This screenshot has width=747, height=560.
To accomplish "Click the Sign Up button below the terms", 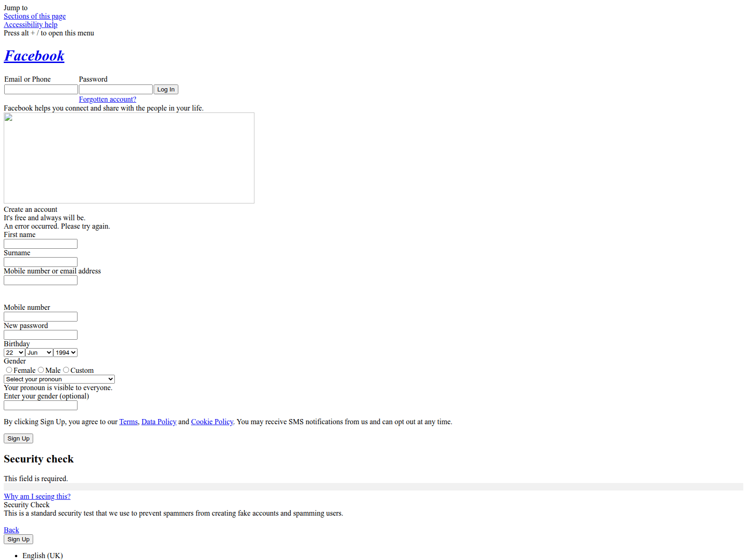I will 18,439.
